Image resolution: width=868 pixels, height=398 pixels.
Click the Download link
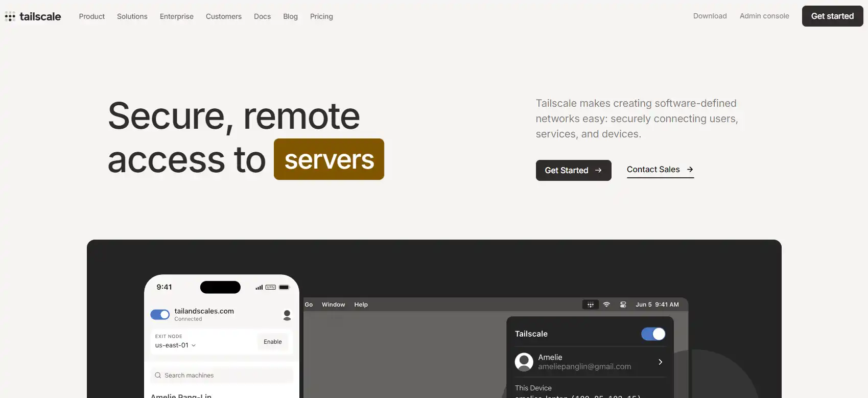710,16
